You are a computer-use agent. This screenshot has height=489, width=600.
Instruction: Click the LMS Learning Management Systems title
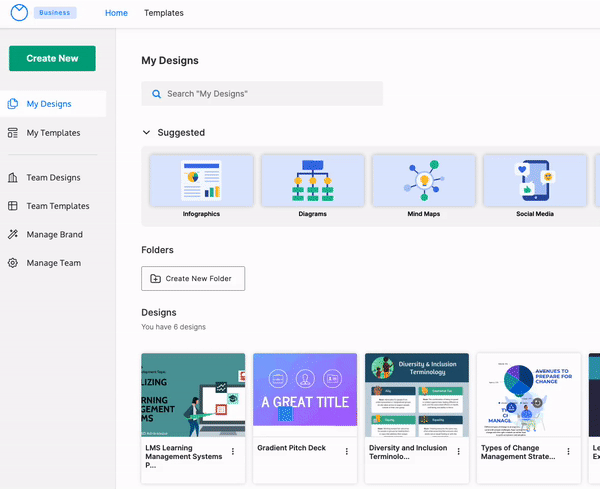pos(184,456)
